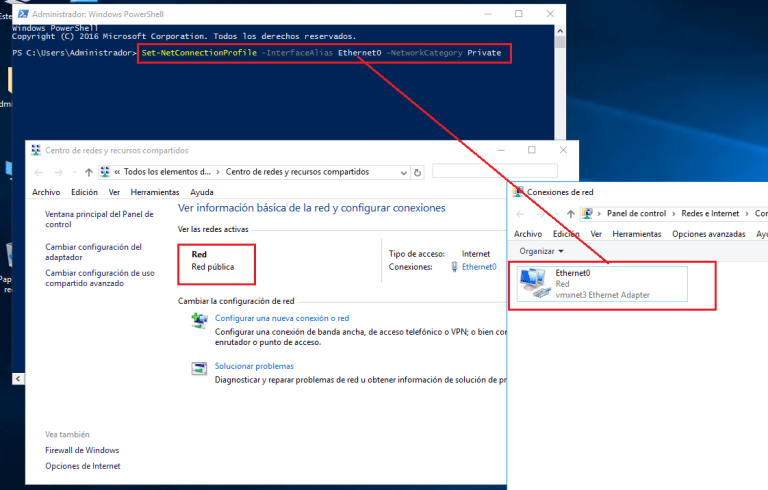Click the Conexiones de red address bar icon

tap(587, 213)
